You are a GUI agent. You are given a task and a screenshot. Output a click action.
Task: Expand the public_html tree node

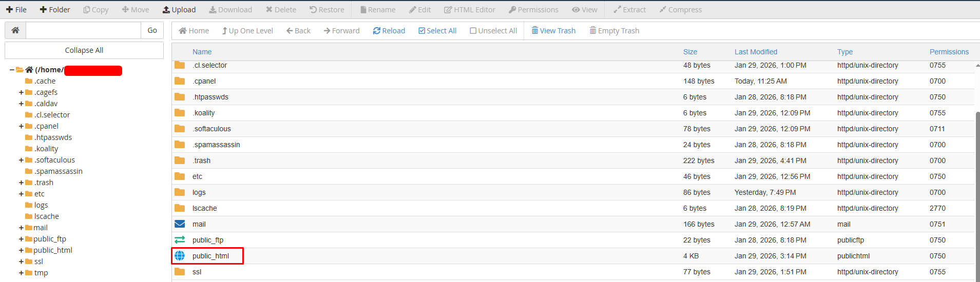21,251
